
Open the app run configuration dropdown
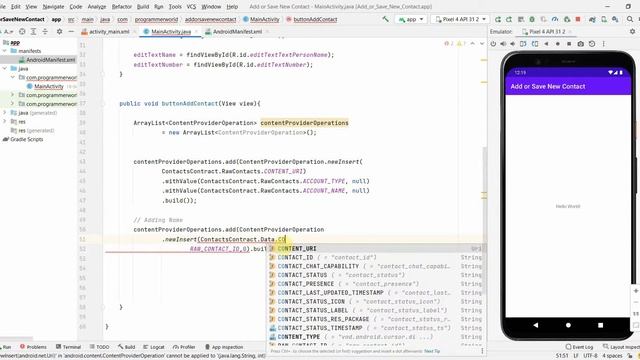(411, 19)
